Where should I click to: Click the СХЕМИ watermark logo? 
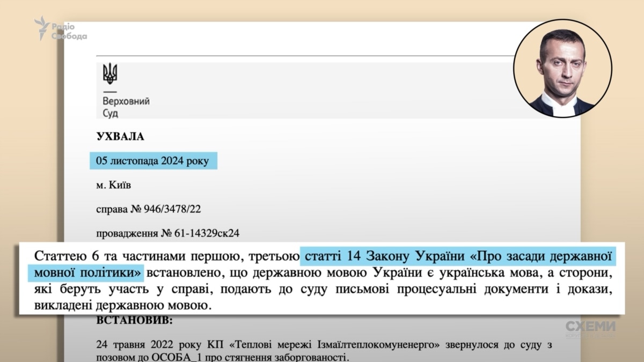(x=590, y=328)
